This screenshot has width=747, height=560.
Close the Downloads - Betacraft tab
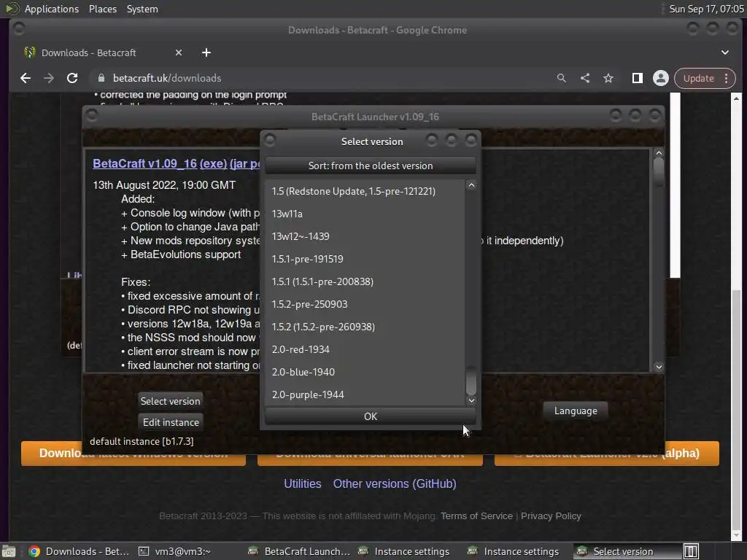click(179, 52)
